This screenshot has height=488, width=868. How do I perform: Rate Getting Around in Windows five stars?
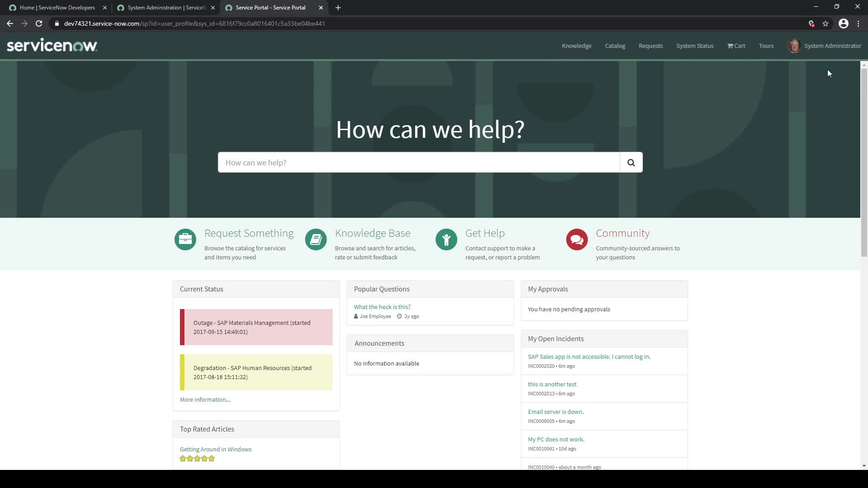(x=212, y=458)
